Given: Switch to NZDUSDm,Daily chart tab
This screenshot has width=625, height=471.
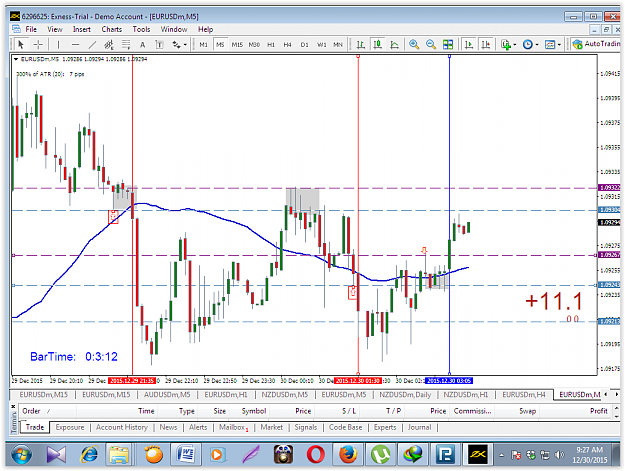Looking at the screenshot, I should [x=405, y=394].
